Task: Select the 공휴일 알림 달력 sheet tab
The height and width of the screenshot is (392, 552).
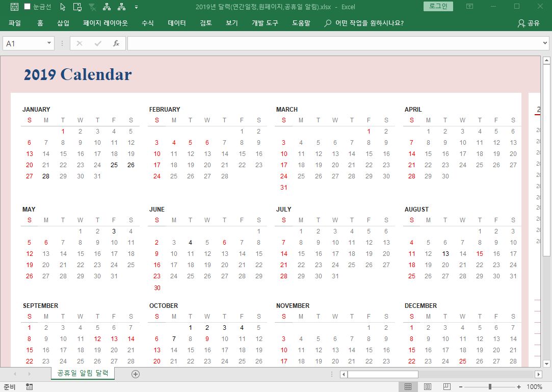Action: (83, 373)
